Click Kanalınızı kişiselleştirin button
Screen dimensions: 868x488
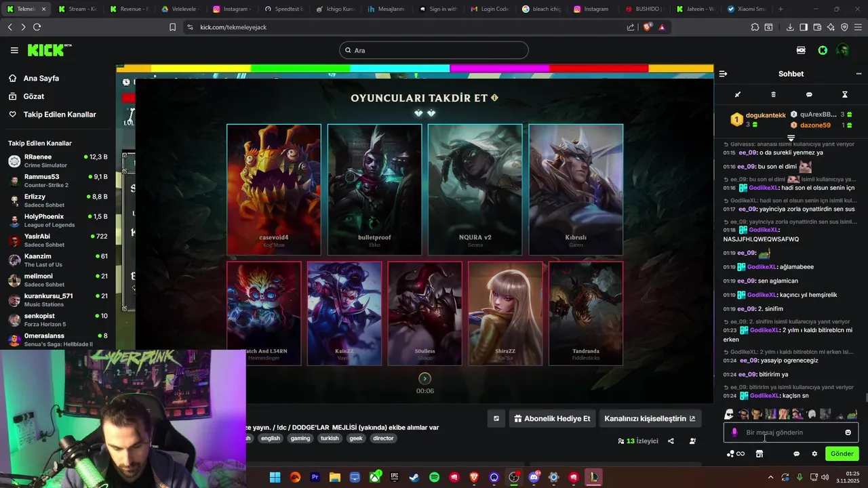(650, 419)
